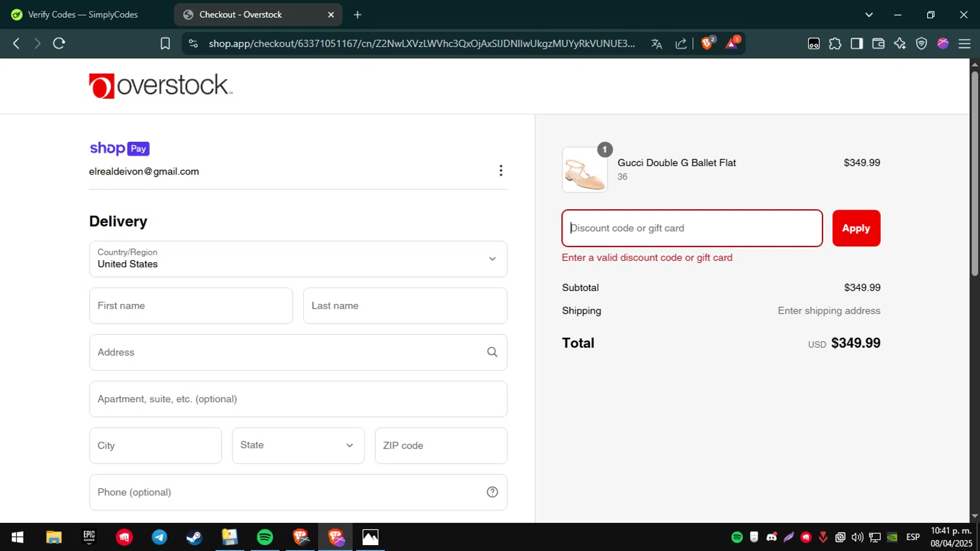Click the translate page icon
The height and width of the screenshot is (551, 980).
coord(657,44)
